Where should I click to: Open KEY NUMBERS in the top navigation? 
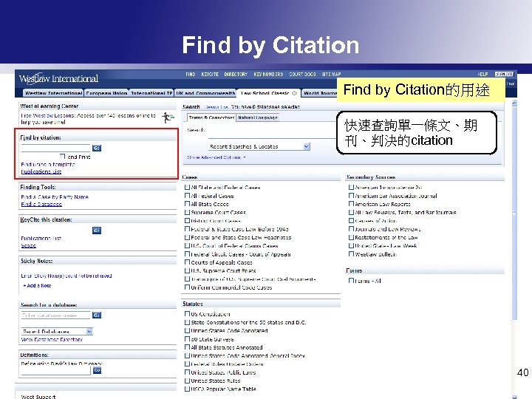click(x=268, y=74)
